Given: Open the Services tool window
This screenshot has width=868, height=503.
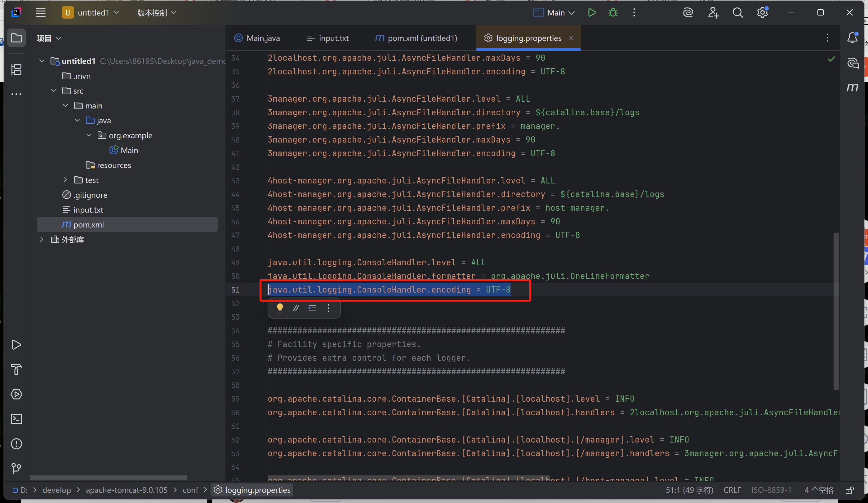Looking at the screenshot, I should (16, 394).
